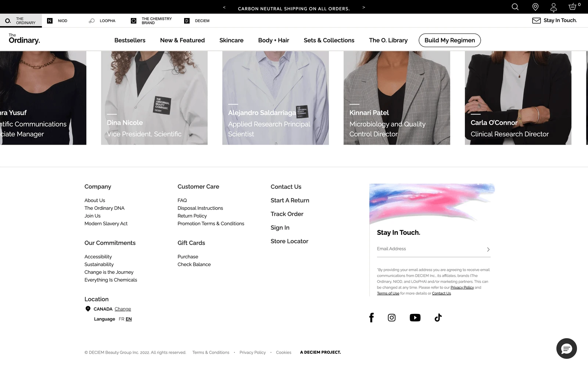This screenshot has height=368, width=588.
Task: Open Kinnari Patel team card
Action: click(397, 98)
